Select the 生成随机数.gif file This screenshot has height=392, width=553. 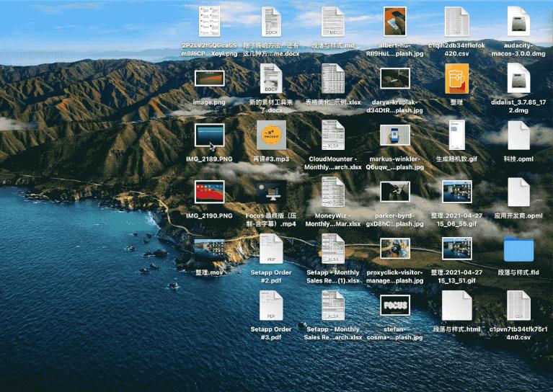(456, 135)
